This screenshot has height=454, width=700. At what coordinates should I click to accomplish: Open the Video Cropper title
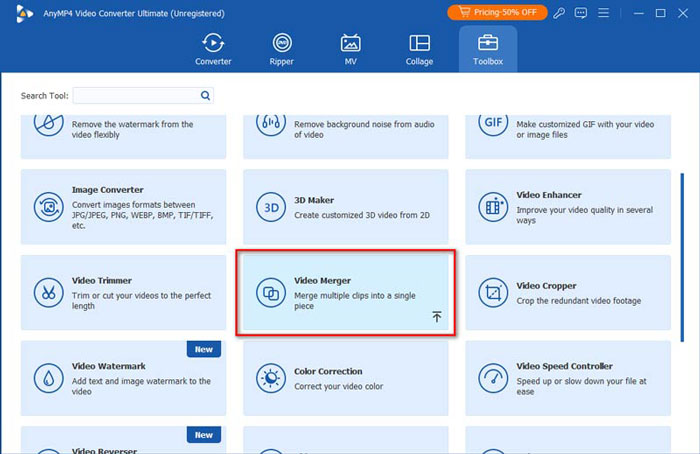tap(546, 286)
